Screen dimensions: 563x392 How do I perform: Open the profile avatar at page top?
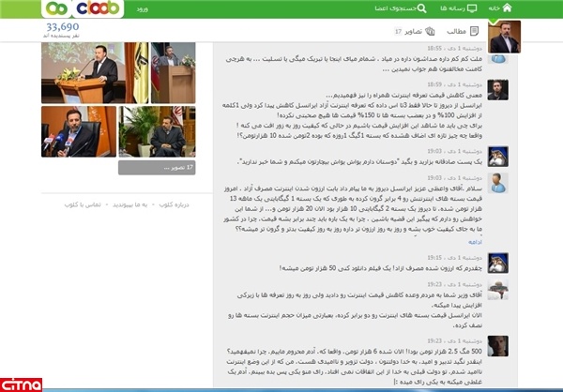click(x=504, y=37)
